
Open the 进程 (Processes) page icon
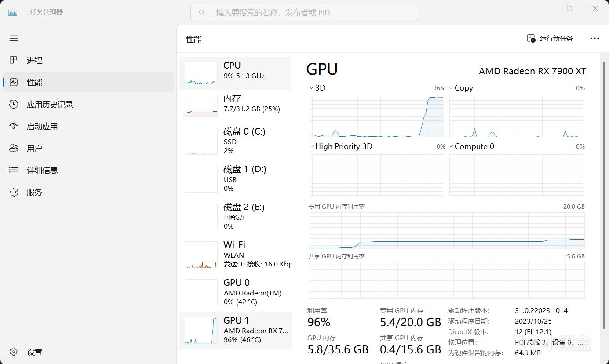click(x=14, y=60)
